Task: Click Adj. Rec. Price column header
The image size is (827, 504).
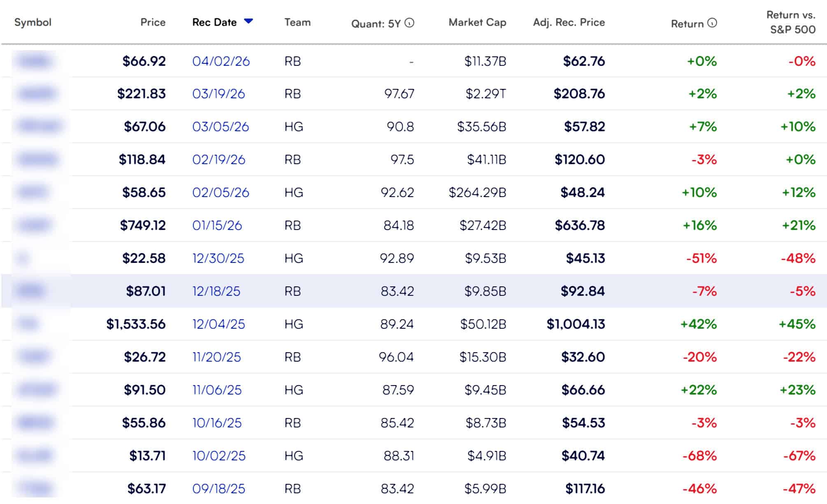Action: (x=569, y=22)
